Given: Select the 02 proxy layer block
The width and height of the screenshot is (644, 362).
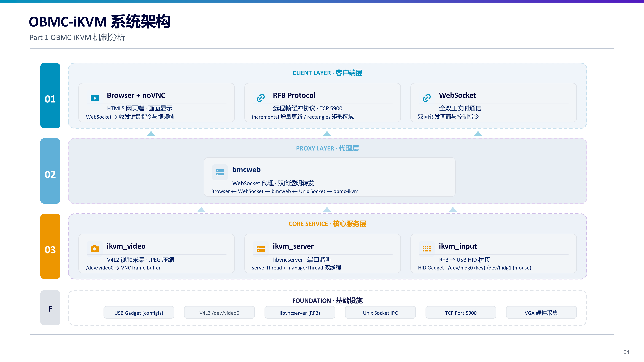Looking at the screenshot, I should click(x=50, y=171).
